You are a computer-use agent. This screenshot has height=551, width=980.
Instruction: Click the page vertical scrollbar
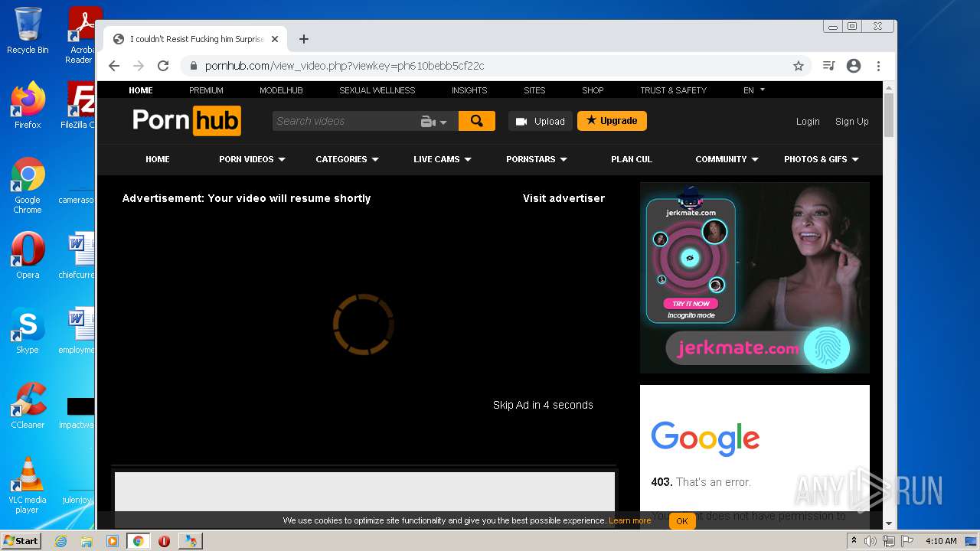pos(889,115)
